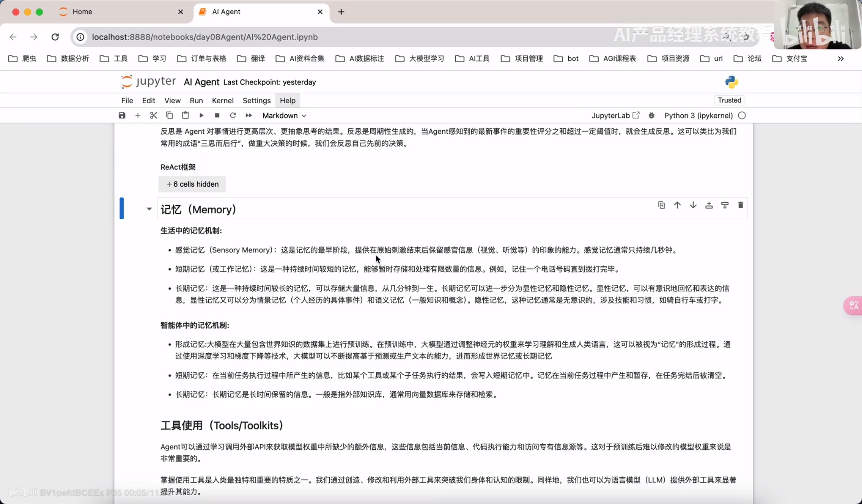
Task: Run the current cell with the play icon
Action: tap(201, 116)
